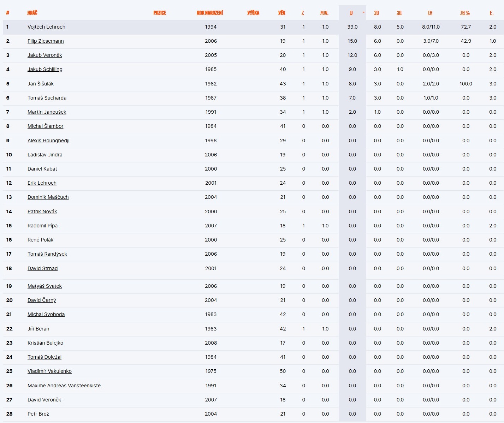504x423 pixels.
Task: Open Radomil Pípa profile link
Action: click(x=42, y=226)
